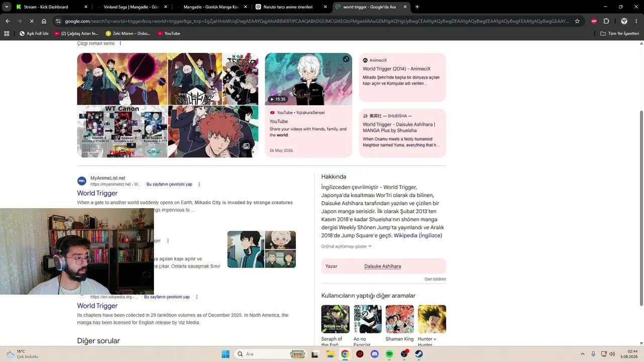This screenshot has width=644, height=362.
Task: Open options next to Çizgi roman serisi
Action: (120, 43)
